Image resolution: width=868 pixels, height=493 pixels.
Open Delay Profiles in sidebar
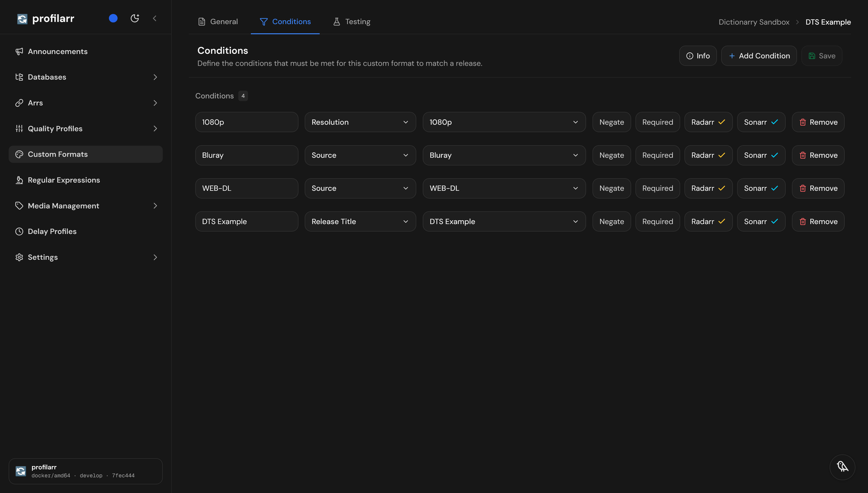point(85,232)
